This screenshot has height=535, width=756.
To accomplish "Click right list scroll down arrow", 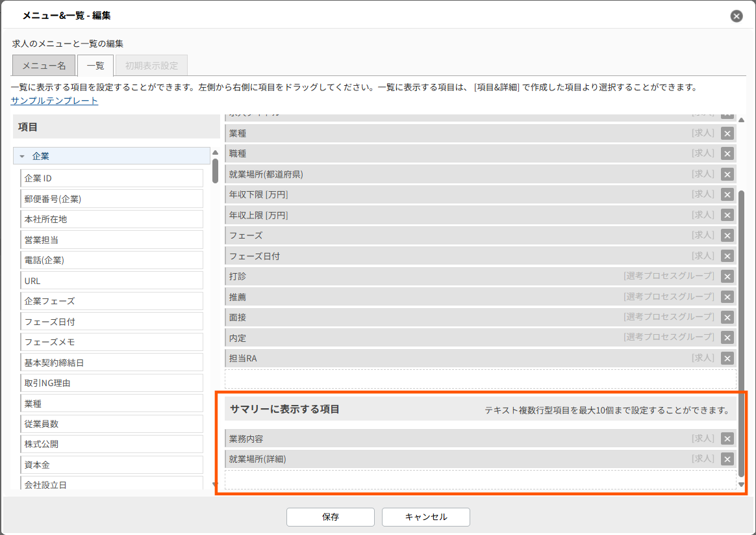I will 742,484.
